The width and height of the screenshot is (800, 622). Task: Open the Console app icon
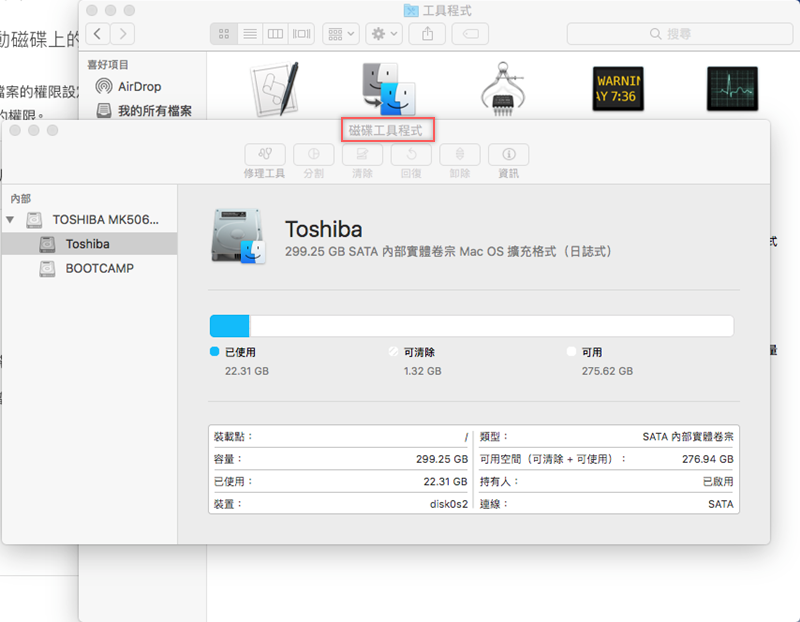pyautogui.click(x=618, y=89)
